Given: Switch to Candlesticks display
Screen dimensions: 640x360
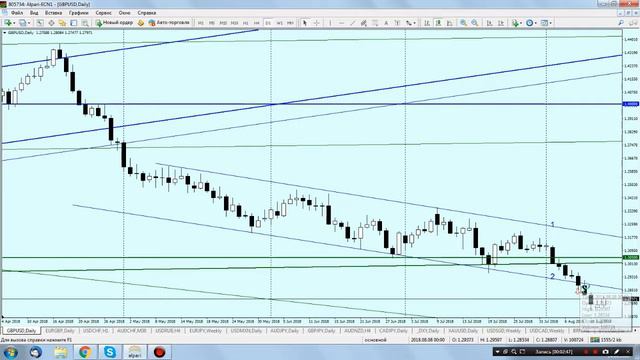Looking at the screenshot, I should coord(438,23).
